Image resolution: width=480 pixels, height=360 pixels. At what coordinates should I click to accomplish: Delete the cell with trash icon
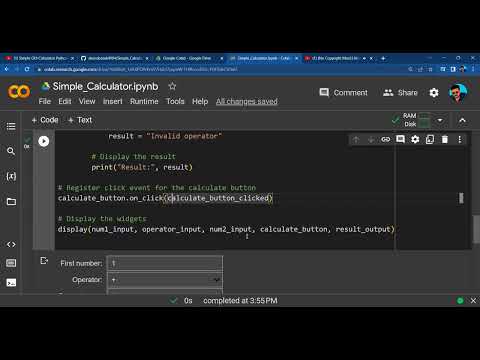445,139
